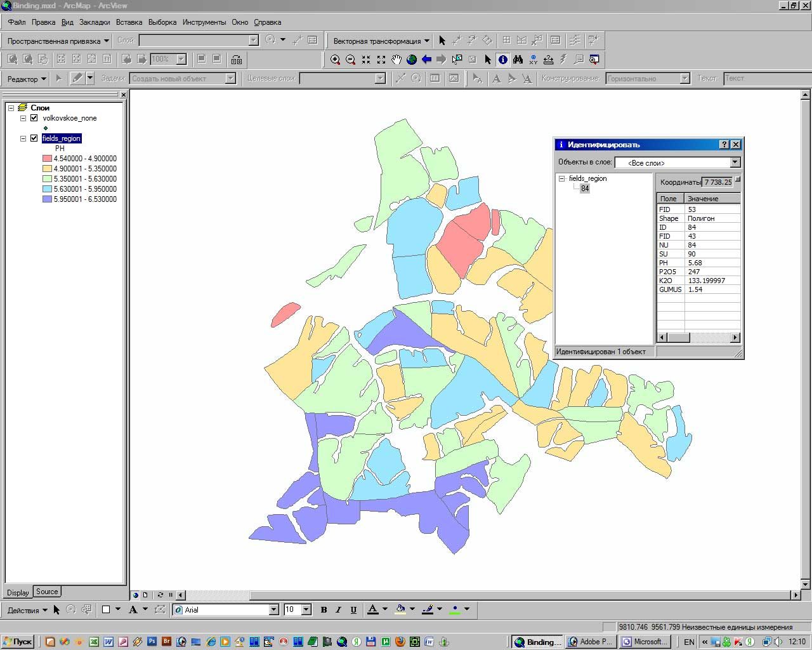This screenshot has width=812, height=650.
Task: Collapse fields_region node in Identify window
Action: (x=561, y=179)
